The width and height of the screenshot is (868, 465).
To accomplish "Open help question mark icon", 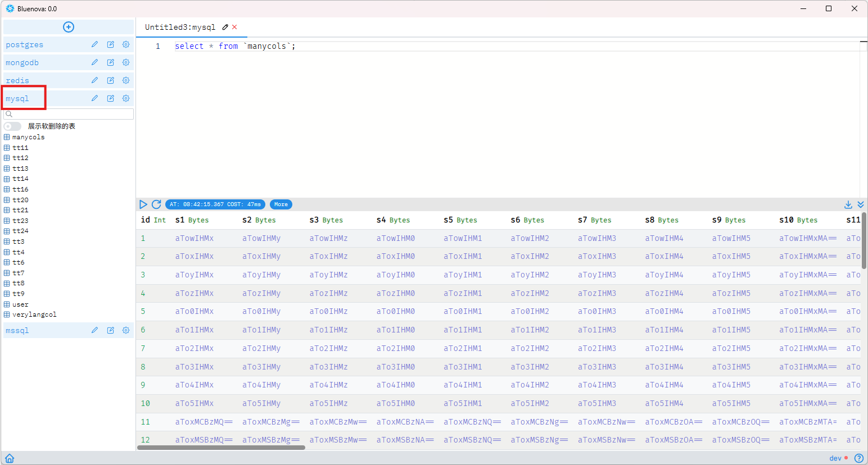I will point(858,458).
